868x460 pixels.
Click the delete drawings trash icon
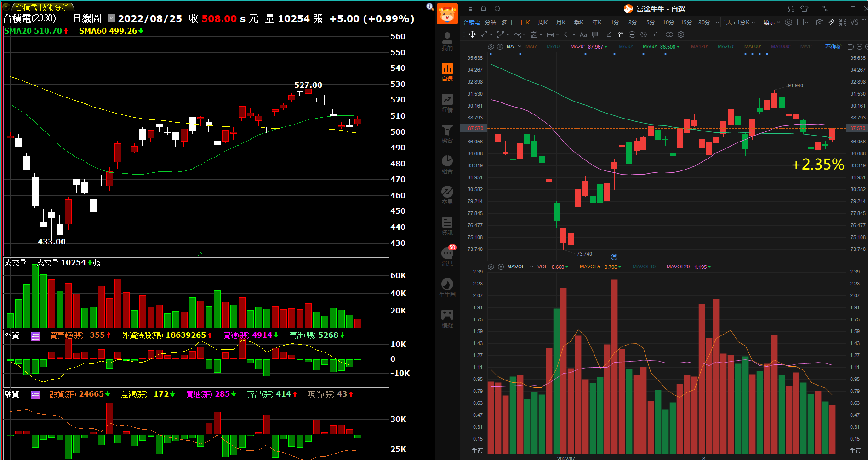655,34
